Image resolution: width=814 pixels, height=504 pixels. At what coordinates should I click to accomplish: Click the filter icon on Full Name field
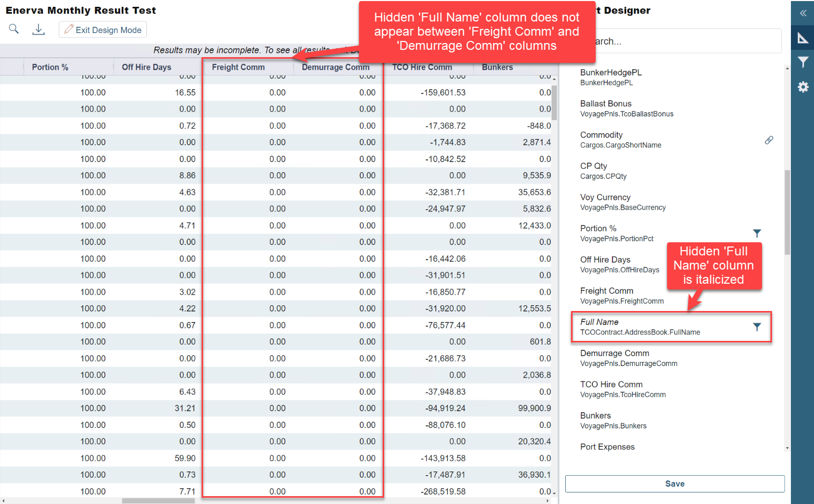(x=757, y=327)
